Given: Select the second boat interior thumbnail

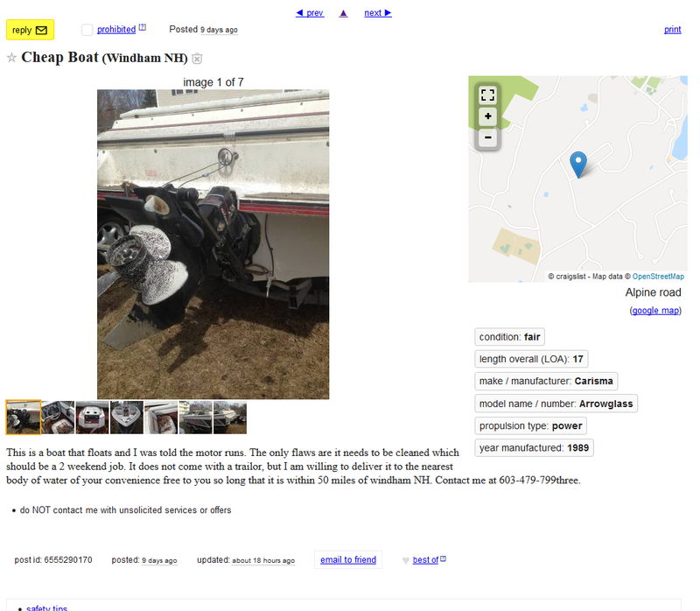Looking at the screenshot, I should coord(58,418).
